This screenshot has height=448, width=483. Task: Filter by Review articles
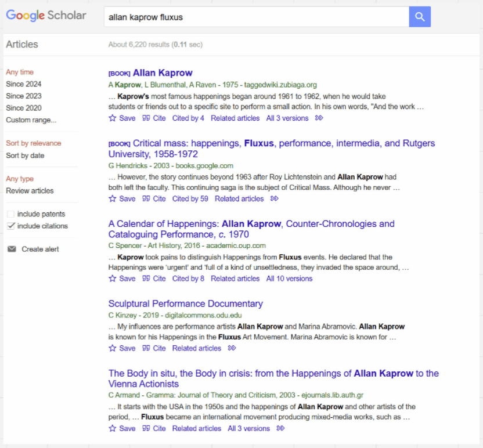click(30, 191)
